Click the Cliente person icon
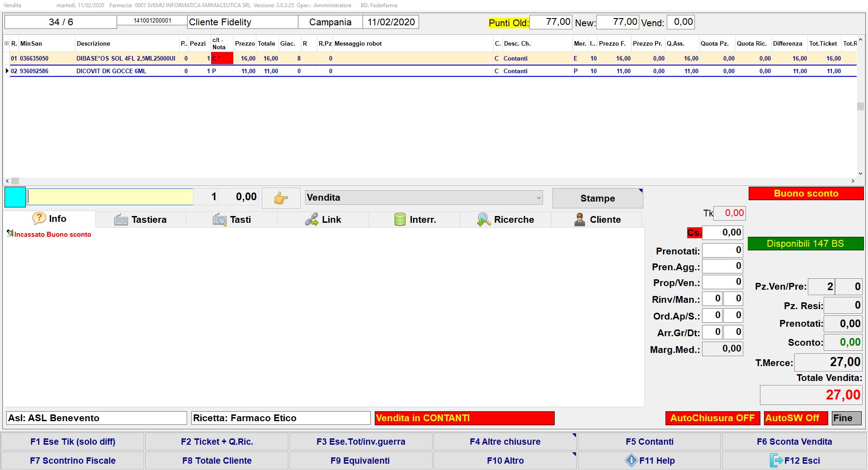 coord(580,220)
